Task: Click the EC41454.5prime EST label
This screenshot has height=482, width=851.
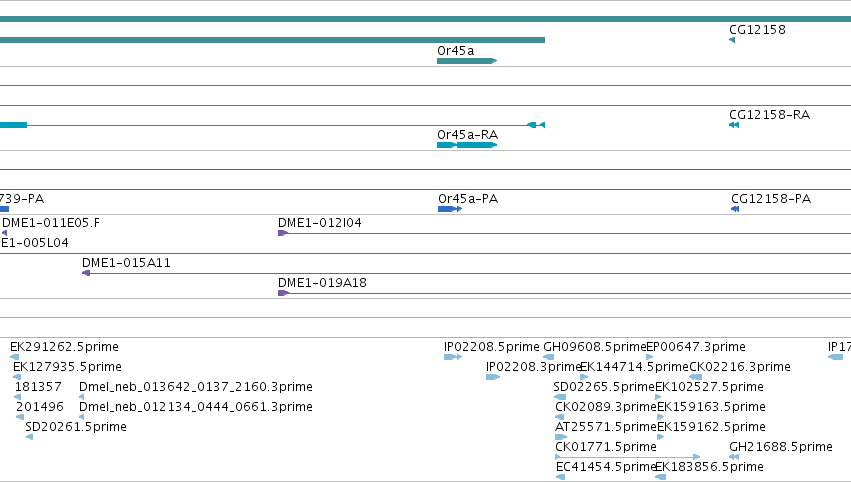Action: point(606,467)
